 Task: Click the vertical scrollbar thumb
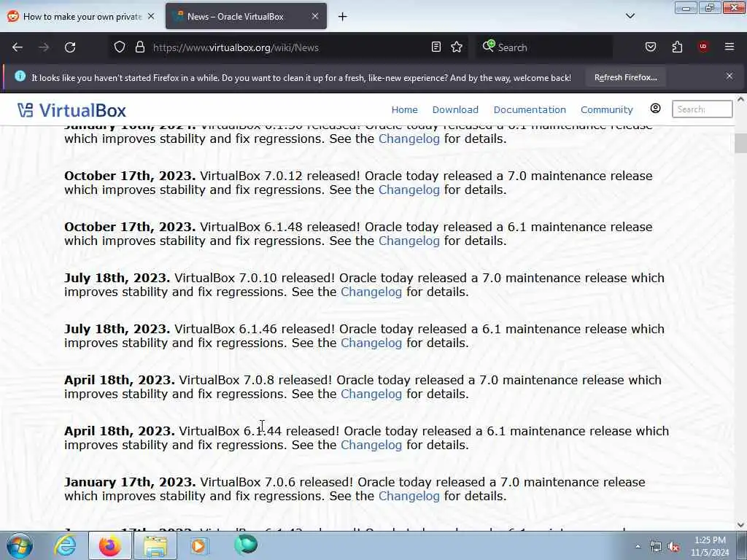coord(740,143)
